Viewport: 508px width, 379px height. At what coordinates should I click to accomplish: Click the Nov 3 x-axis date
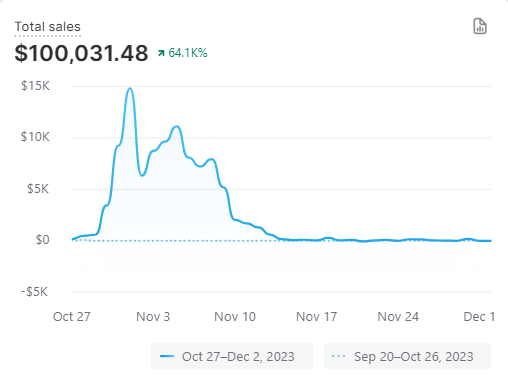tap(153, 317)
